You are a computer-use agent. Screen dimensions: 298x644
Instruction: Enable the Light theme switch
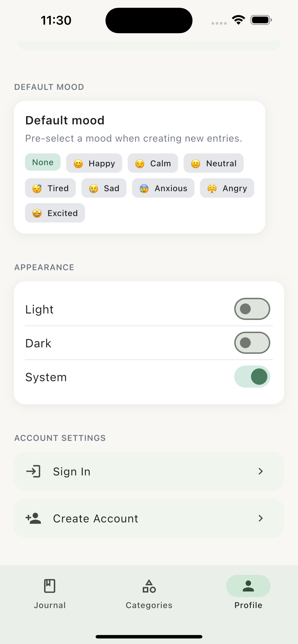pyautogui.click(x=252, y=309)
